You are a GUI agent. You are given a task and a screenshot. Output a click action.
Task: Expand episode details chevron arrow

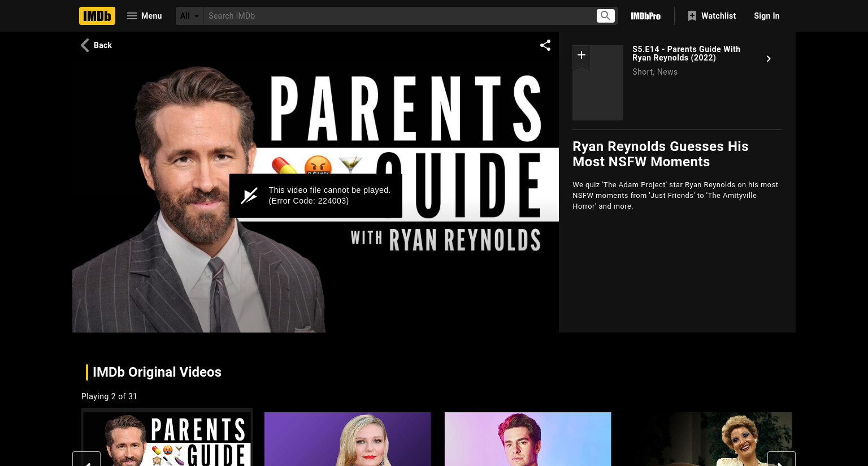click(769, 59)
